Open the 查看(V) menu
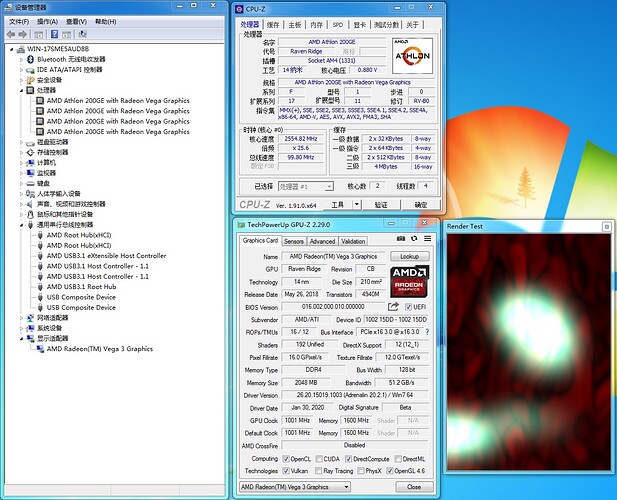This screenshot has height=500, width=617. pos(76,22)
